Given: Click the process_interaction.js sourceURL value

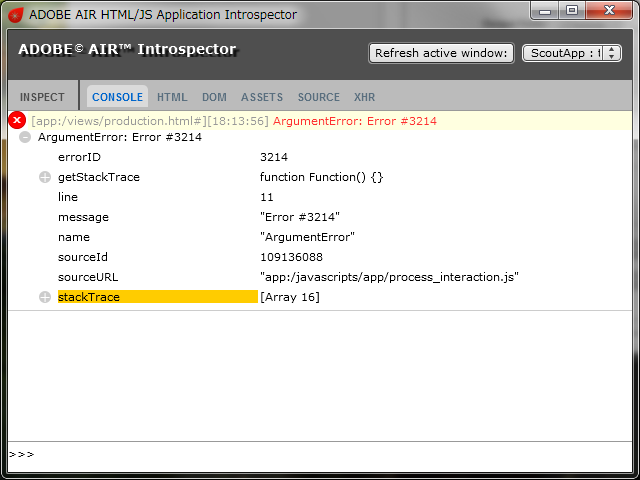Looking at the screenshot, I should click(x=389, y=277).
